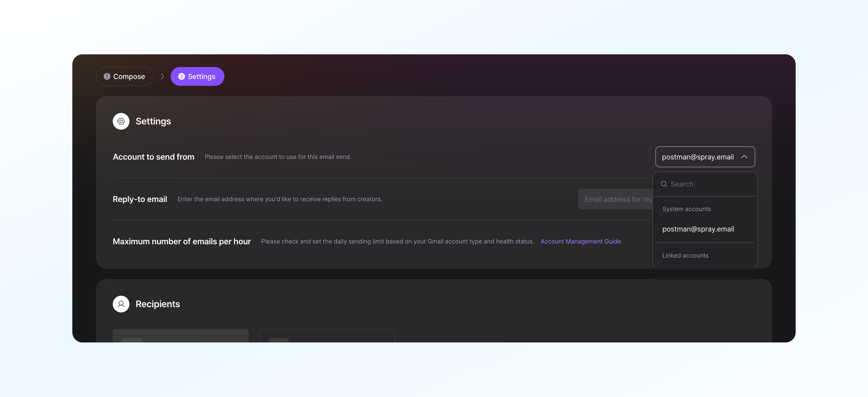Click the arrow between Compose and Settings
This screenshot has height=397, width=868.
click(163, 77)
